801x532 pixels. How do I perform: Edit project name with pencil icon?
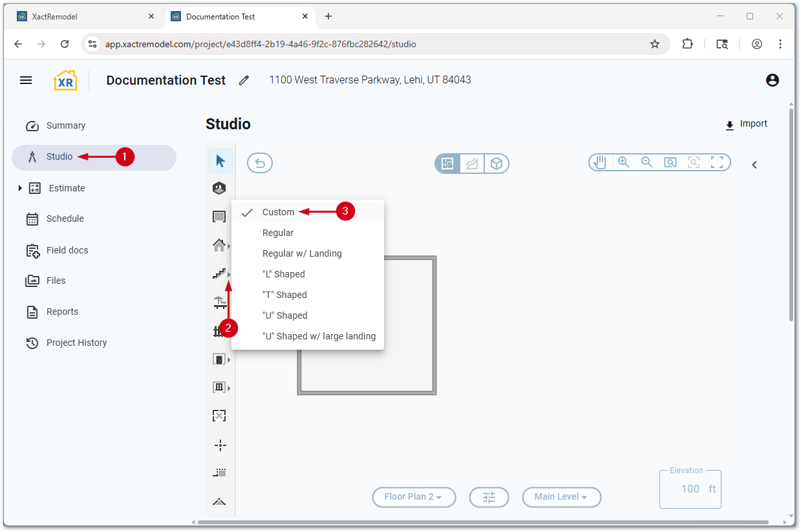click(244, 80)
